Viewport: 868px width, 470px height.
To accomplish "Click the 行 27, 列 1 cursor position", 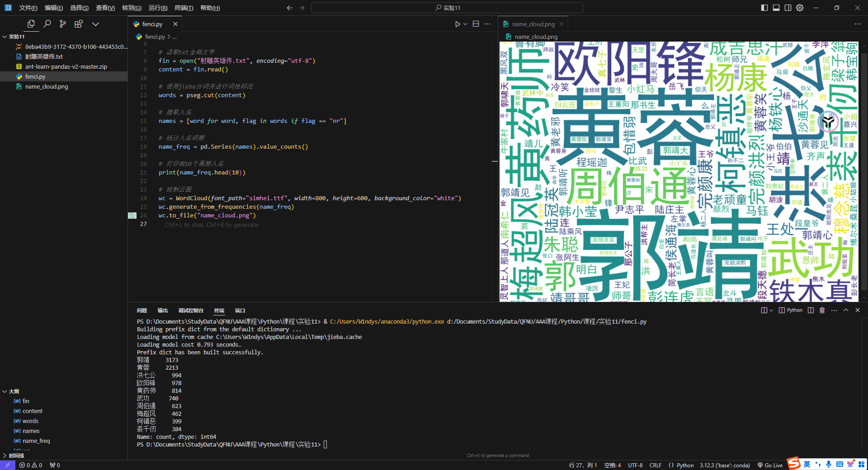I will [583, 465].
